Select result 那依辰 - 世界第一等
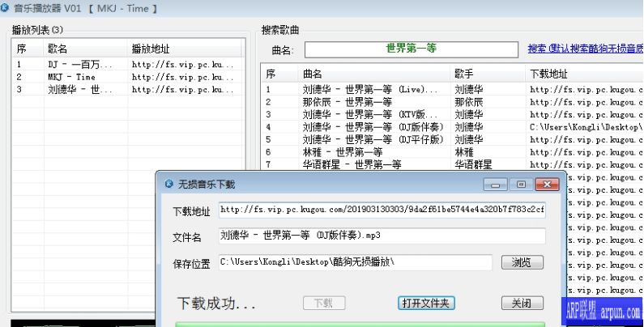Image resolution: width=644 pixels, height=327 pixels. click(453, 102)
